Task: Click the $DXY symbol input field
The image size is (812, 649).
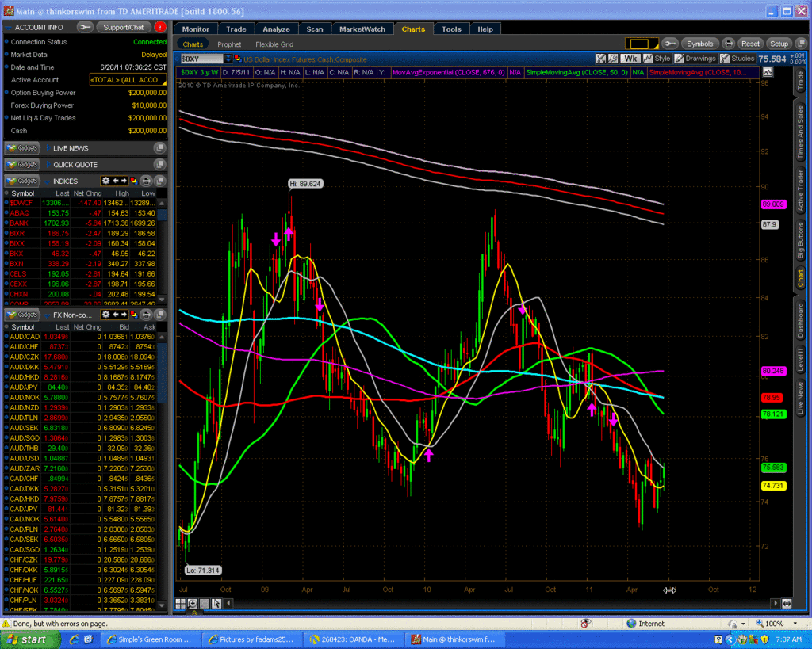Action: click(x=201, y=59)
